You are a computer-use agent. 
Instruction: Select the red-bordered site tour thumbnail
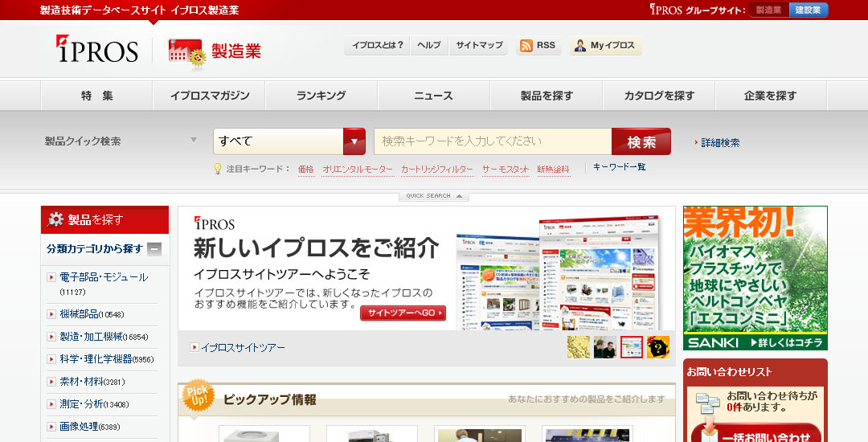pos(632,347)
